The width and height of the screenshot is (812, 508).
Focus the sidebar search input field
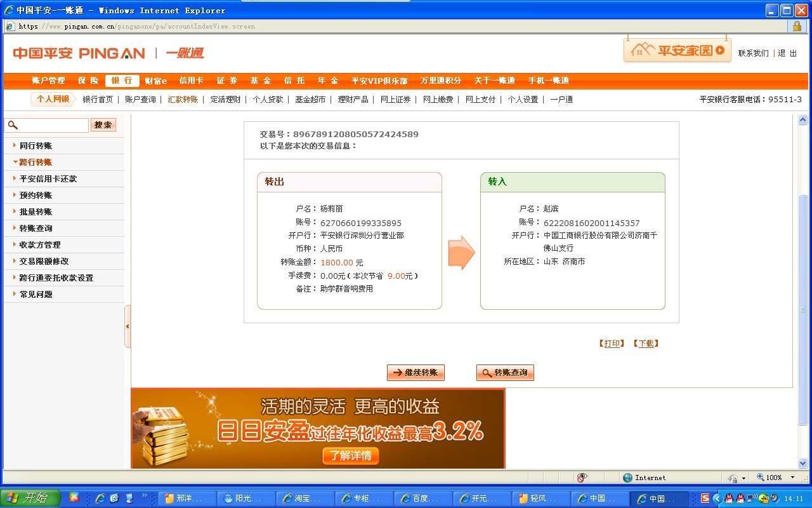pos(46,125)
